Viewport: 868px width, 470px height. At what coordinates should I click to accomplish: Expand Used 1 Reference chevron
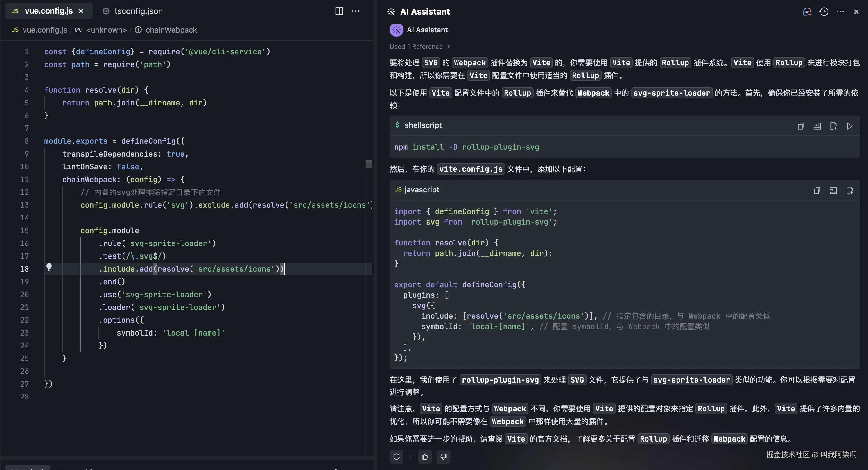coord(449,46)
